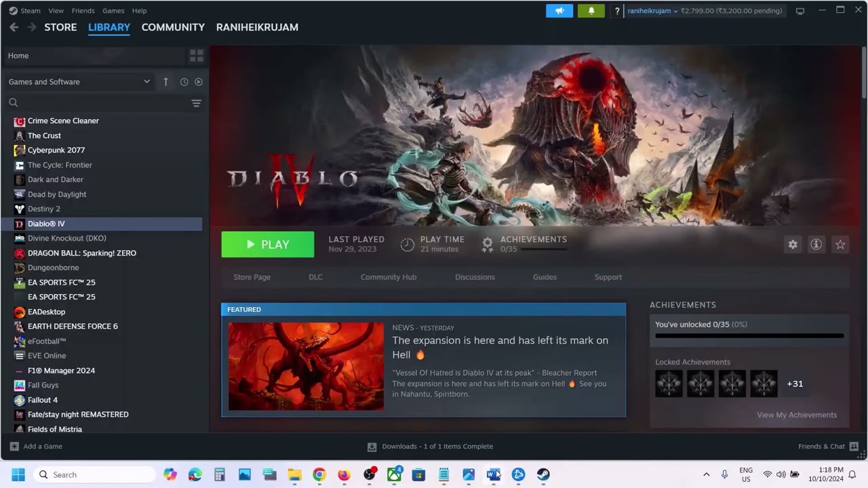
Task: Click the announcements megaphone icon
Action: point(559,11)
